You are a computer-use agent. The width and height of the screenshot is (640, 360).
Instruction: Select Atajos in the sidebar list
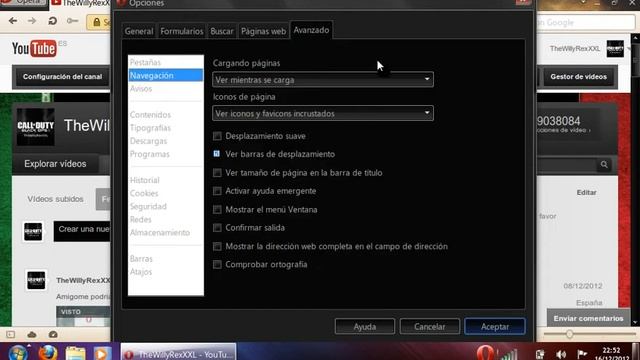coord(165,271)
